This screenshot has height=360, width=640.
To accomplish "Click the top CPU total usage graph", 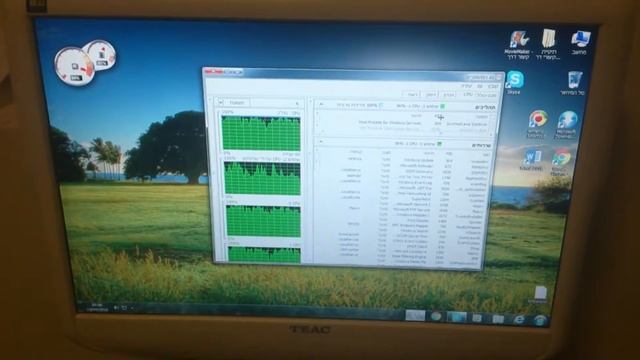I will 261,133.
